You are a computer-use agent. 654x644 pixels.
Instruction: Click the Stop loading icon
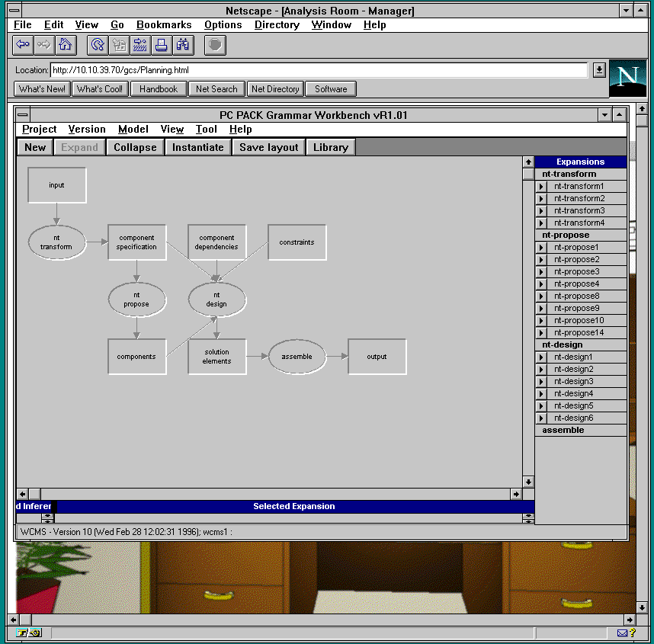[216, 45]
